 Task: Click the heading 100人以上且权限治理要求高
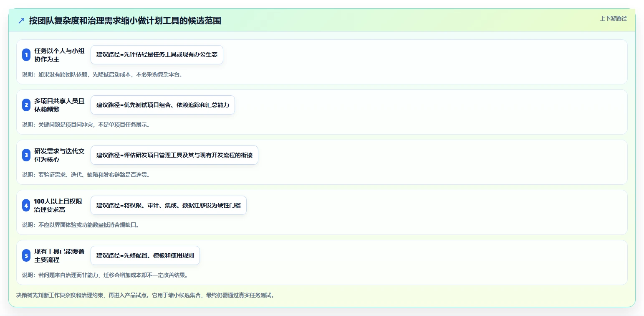coord(58,205)
